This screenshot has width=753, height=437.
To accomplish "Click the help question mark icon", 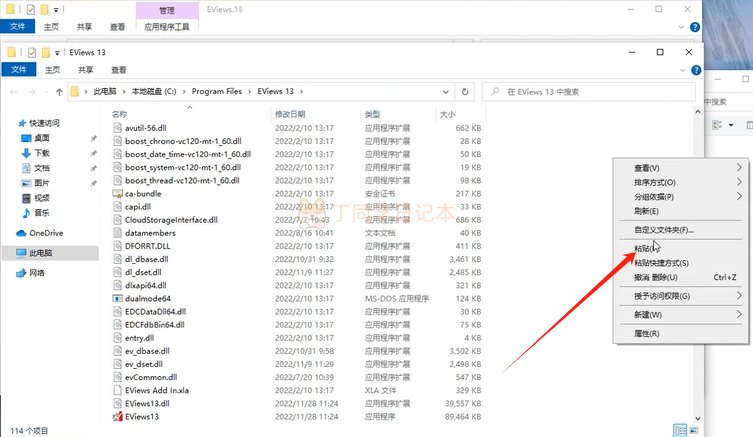I will [x=696, y=70].
